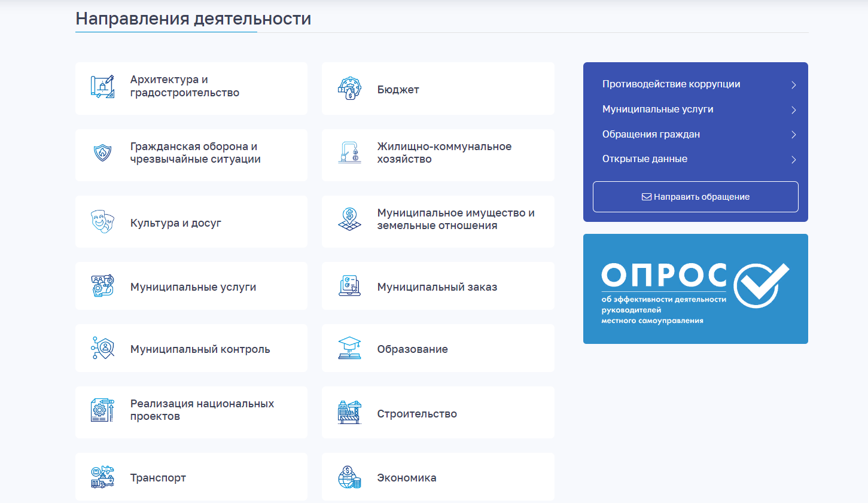
Task: Open the Муниципальный контроль link
Action: pyautogui.click(x=200, y=349)
